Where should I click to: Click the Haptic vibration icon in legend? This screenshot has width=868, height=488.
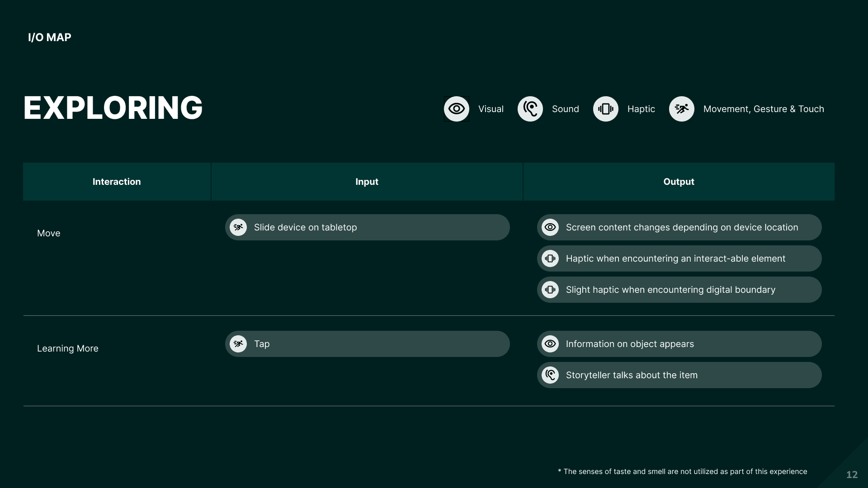tap(605, 109)
